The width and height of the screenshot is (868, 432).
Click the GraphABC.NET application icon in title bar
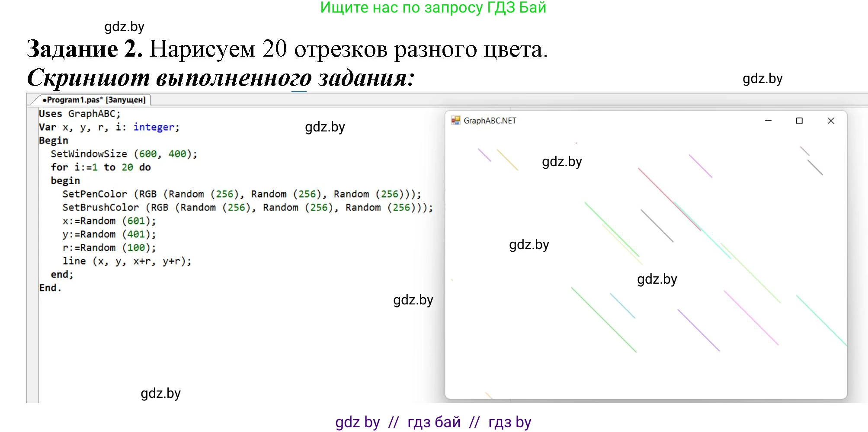pyautogui.click(x=455, y=121)
